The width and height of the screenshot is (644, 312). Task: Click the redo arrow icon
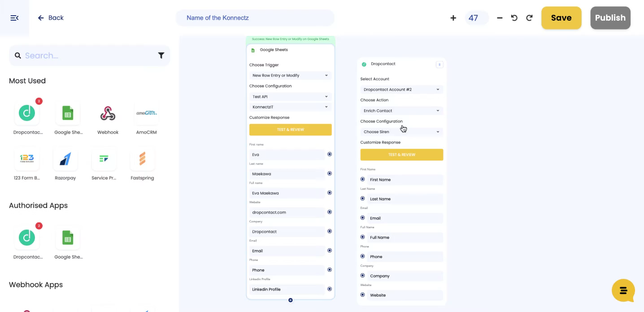[x=529, y=18]
